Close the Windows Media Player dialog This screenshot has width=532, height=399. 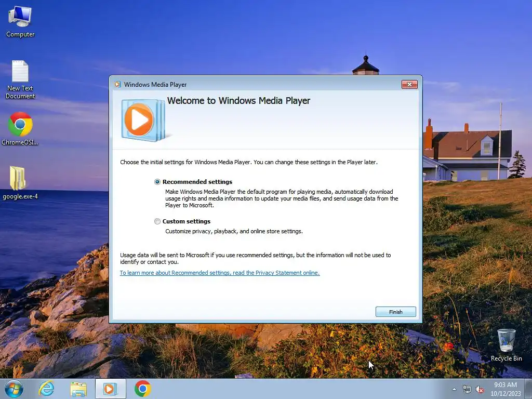(x=409, y=85)
